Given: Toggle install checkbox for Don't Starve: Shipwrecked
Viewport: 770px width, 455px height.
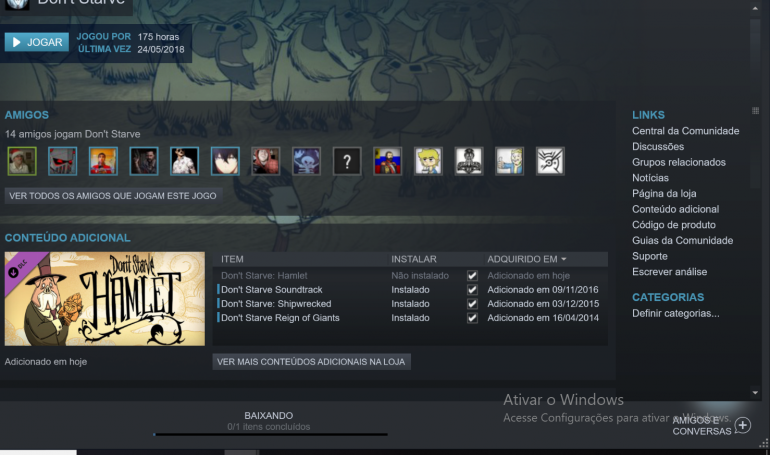Looking at the screenshot, I should pyautogui.click(x=472, y=304).
